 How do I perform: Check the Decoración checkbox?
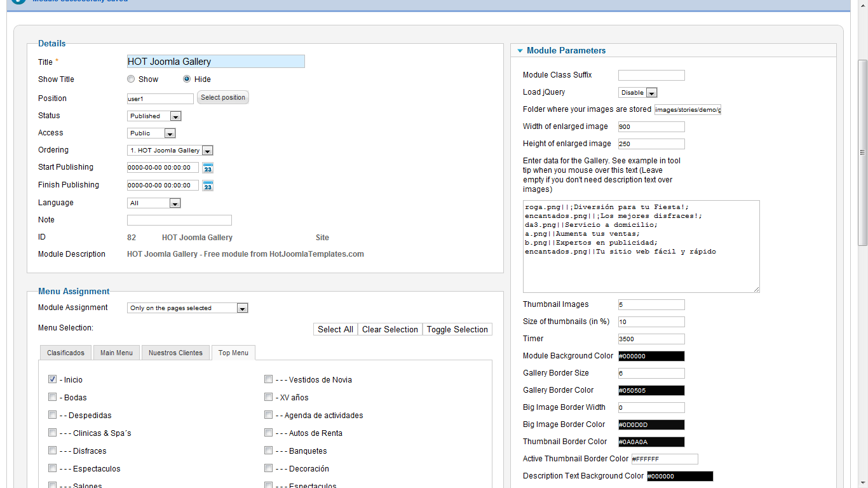(269, 468)
